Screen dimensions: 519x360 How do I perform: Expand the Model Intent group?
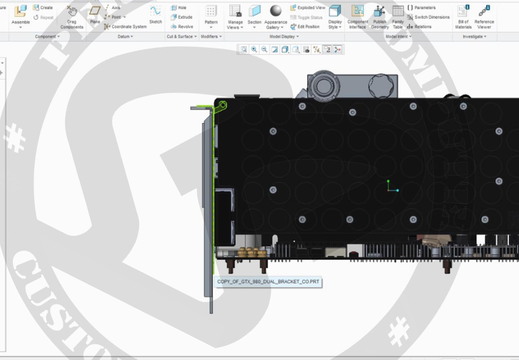pyautogui.click(x=398, y=36)
